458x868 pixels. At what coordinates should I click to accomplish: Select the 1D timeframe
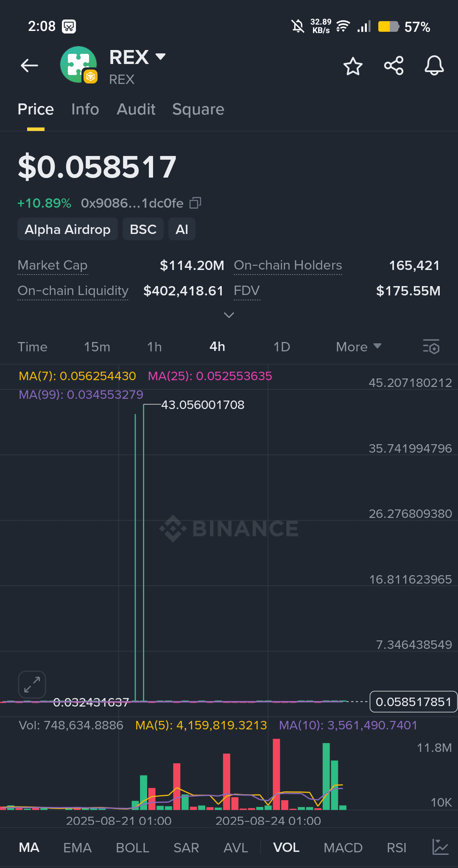tap(282, 347)
